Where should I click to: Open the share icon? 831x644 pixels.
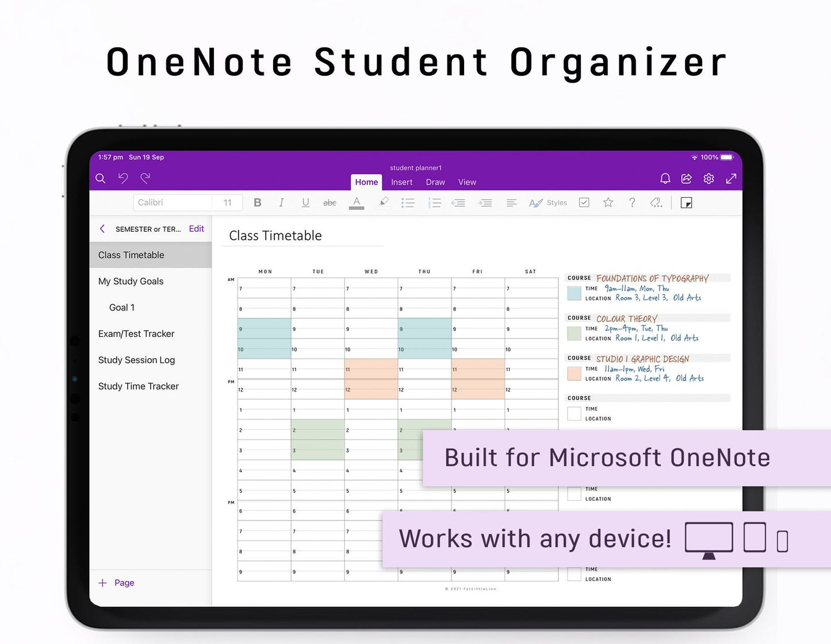[687, 179]
